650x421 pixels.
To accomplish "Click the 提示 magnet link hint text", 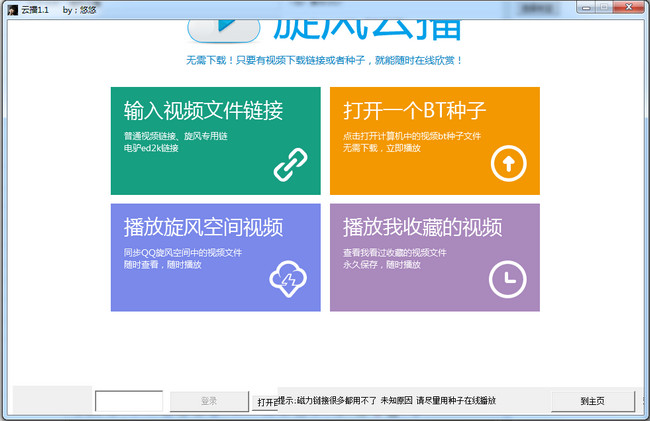I will pyautogui.click(x=387, y=400).
